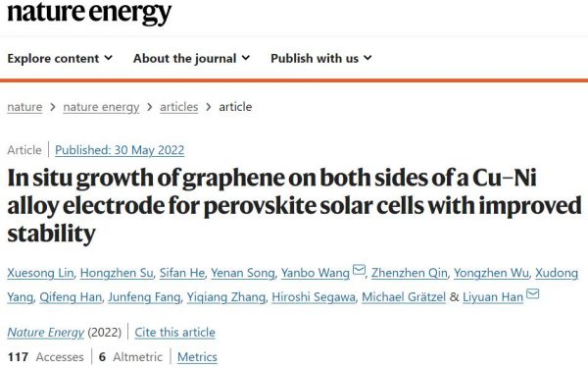
Task: Click Nature Energy journal citation link
Action: click(x=46, y=333)
